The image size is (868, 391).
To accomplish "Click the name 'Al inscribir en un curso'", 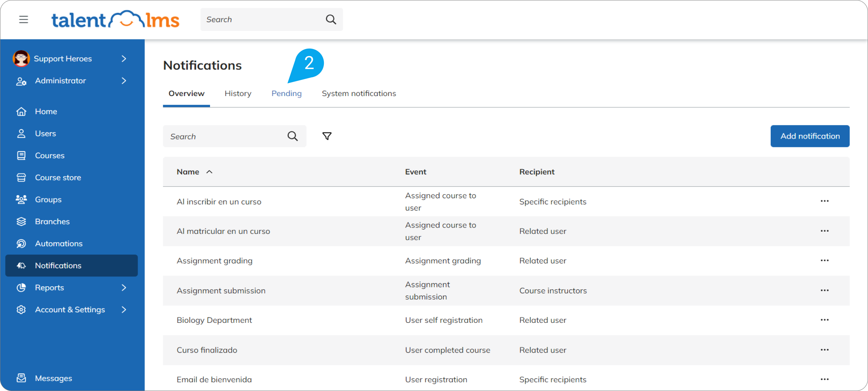I will (x=219, y=202).
